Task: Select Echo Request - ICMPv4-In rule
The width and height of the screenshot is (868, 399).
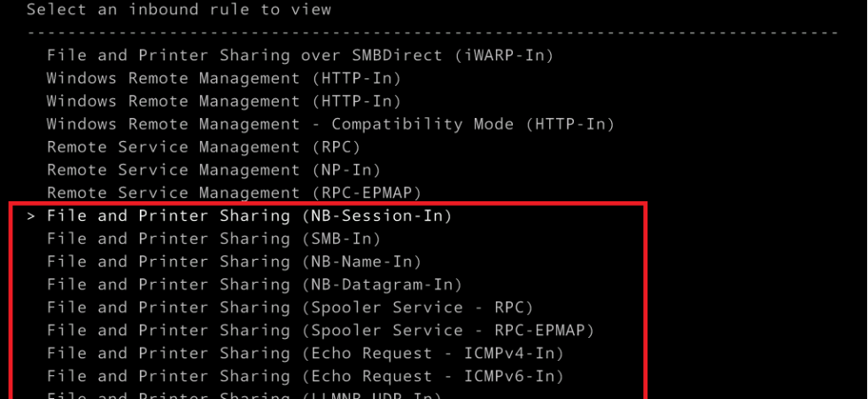Action: (305, 353)
